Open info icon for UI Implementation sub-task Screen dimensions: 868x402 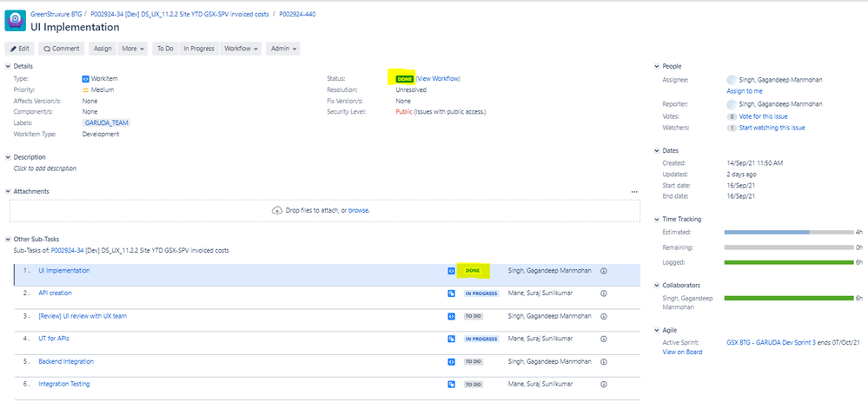(x=604, y=271)
